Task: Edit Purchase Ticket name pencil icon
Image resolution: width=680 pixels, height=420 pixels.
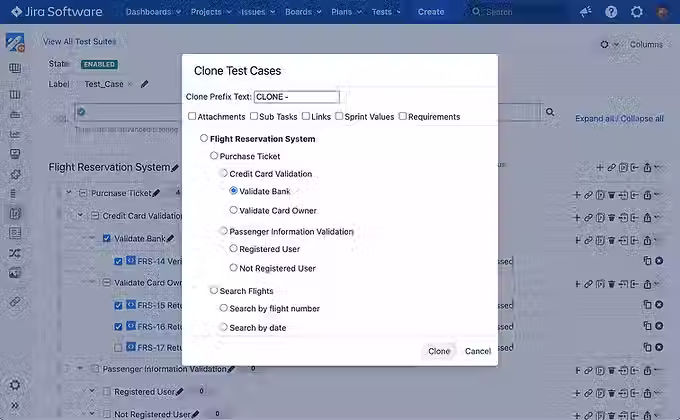Action: (156, 193)
